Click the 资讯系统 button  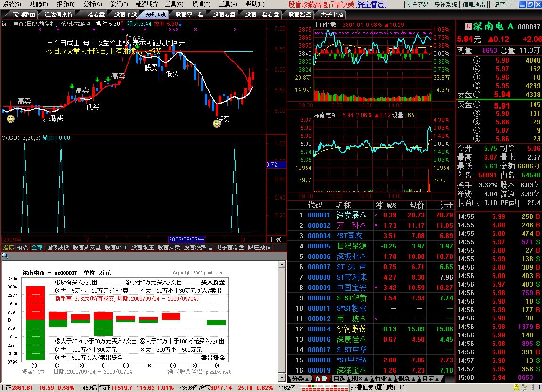coord(446,5)
